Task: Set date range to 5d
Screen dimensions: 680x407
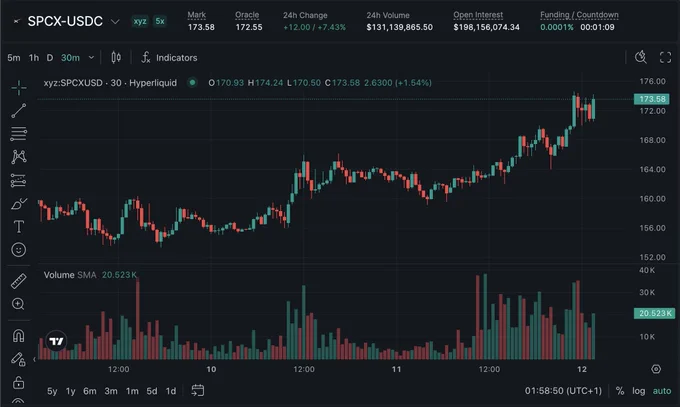Action: pos(152,391)
